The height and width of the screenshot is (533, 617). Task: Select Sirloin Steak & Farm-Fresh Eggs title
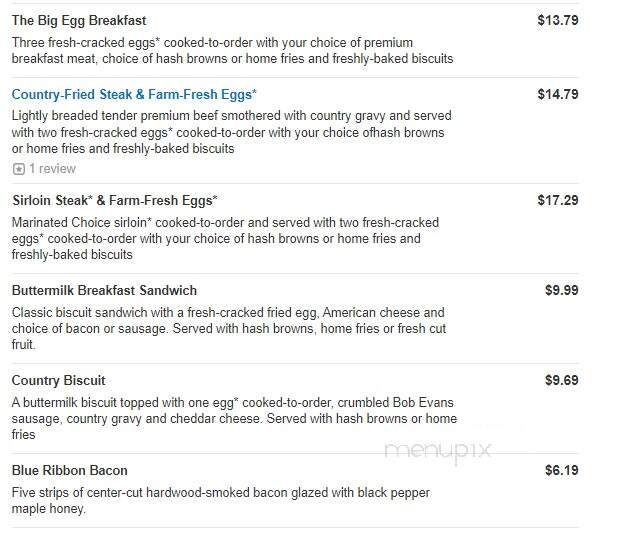115,201
